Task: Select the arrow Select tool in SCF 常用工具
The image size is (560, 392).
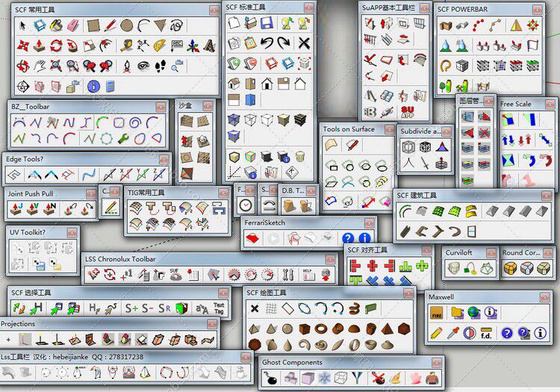Action: click(x=23, y=25)
